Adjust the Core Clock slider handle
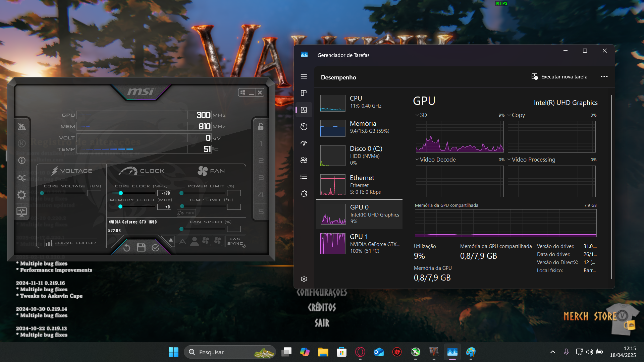Screen dimensions: 644x362 (x=121, y=193)
